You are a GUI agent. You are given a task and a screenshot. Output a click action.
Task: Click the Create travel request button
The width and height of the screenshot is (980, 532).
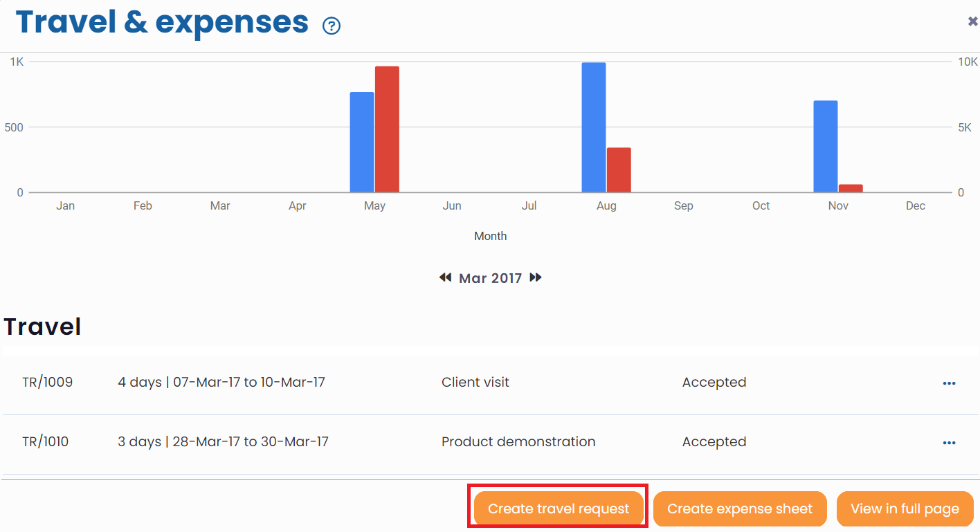click(559, 508)
